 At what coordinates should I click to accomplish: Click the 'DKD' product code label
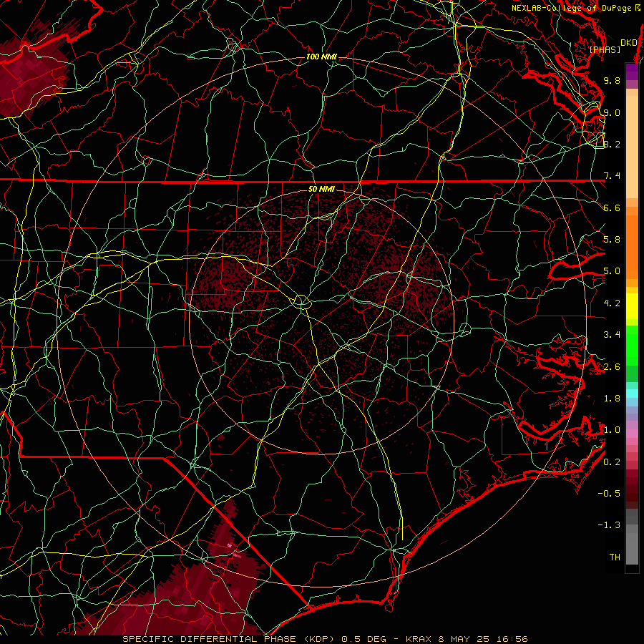(629, 43)
